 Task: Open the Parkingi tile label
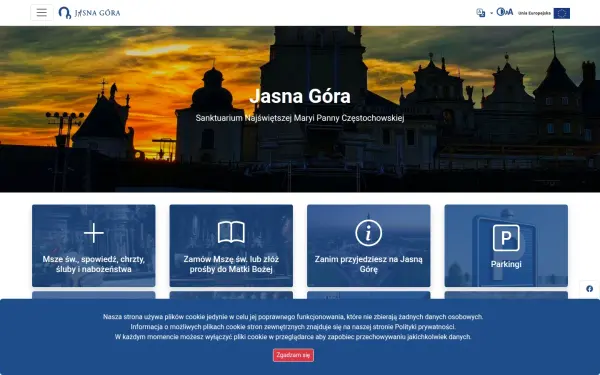click(506, 264)
